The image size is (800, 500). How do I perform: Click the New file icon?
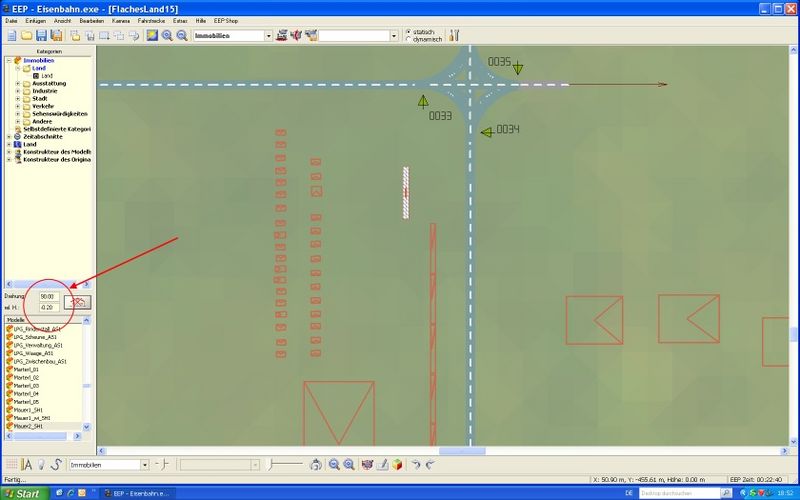[x=12, y=35]
